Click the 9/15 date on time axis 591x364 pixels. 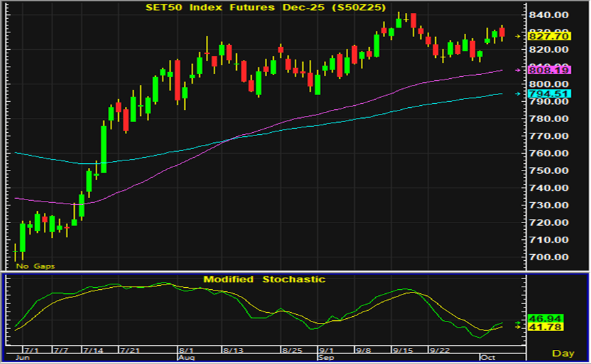(403, 351)
